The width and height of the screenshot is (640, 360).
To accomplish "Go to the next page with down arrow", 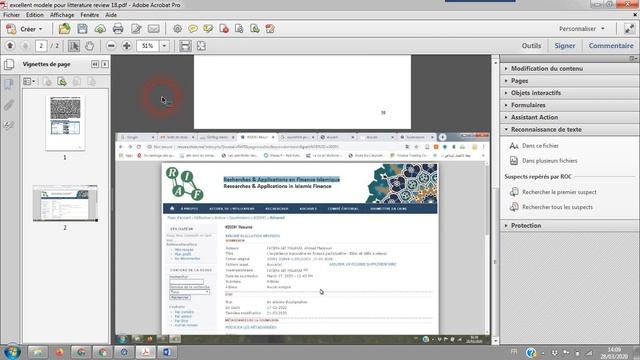I will coord(25,46).
